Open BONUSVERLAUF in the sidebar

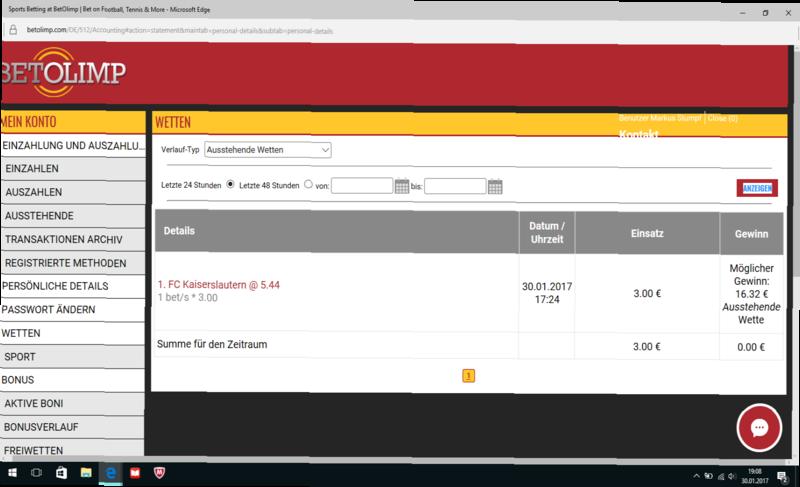tap(73, 427)
